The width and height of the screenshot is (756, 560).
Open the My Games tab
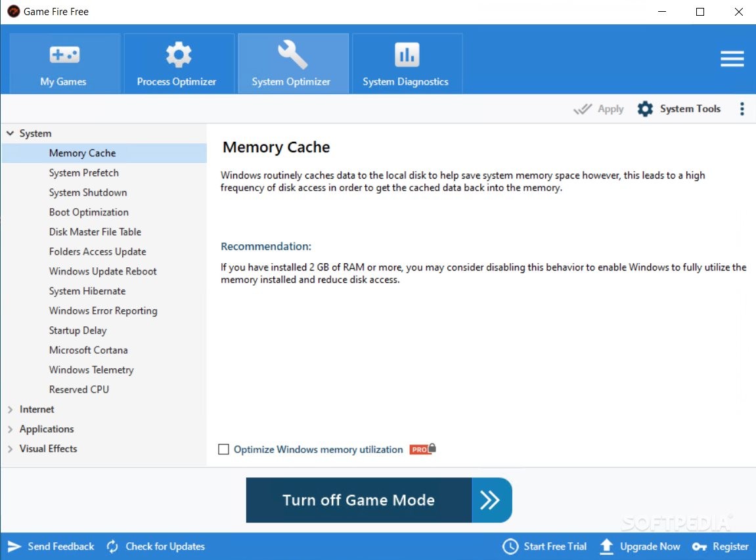(64, 63)
